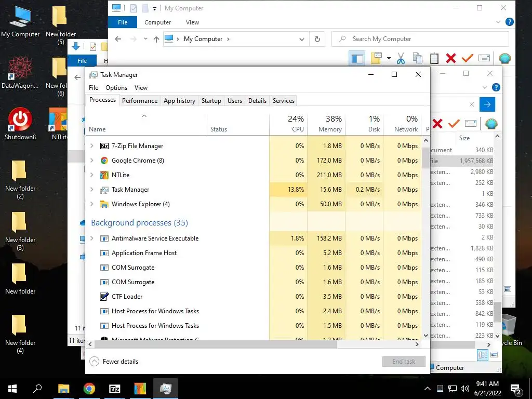Click the back arrow in My Computer window
The width and height of the screenshot is (532, 399).
point(118,39)
